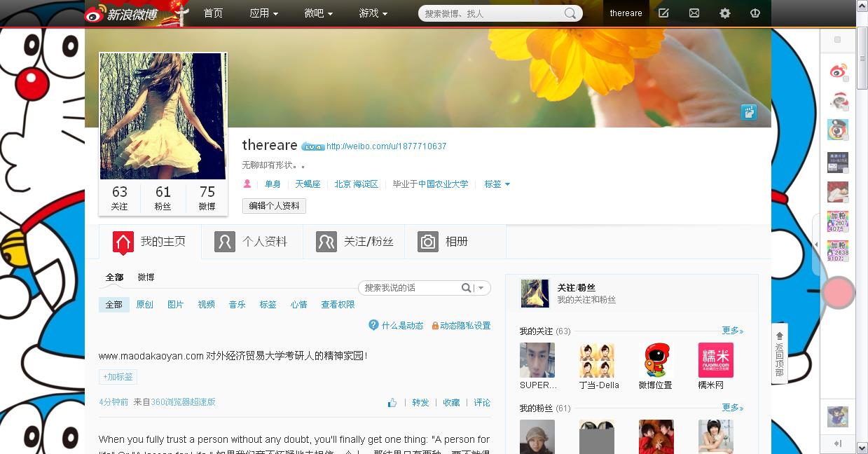Click the pink floating circle button

(838, 293)
